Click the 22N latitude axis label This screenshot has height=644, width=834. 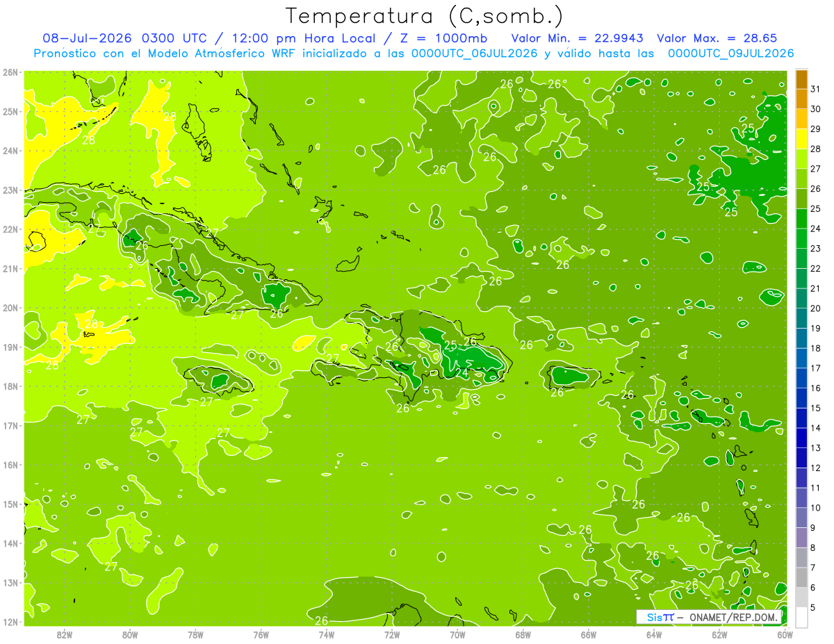click(10, 229)
